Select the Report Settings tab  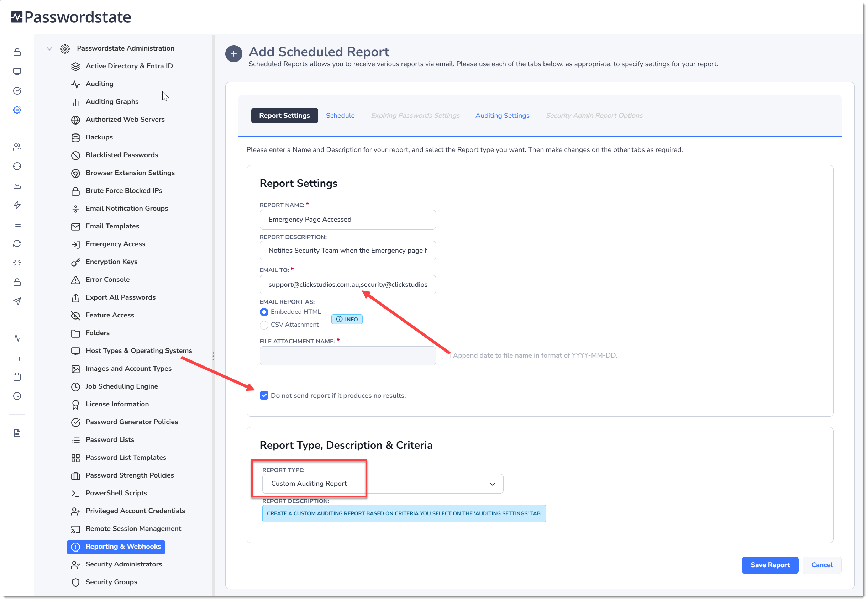[x=284, y=116]
